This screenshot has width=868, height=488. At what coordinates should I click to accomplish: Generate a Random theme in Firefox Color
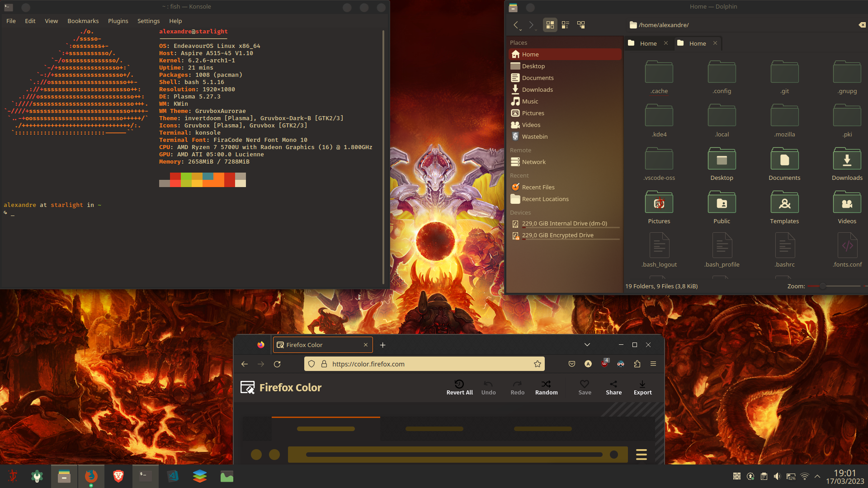pos(546,388)
